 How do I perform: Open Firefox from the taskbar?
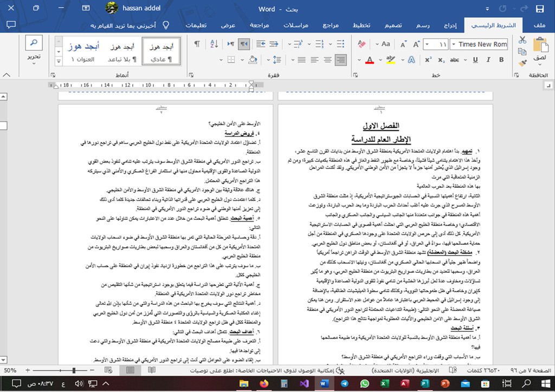(x=264, y=383)
